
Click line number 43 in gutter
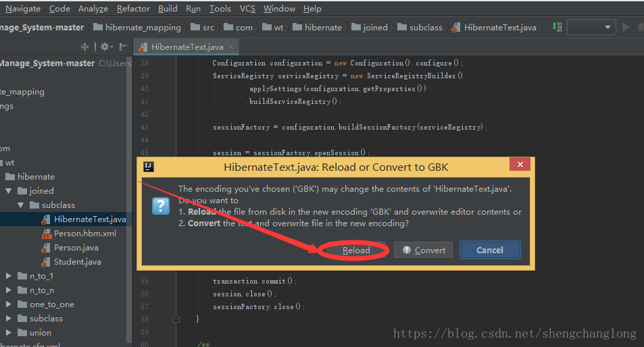click(144, 127)
